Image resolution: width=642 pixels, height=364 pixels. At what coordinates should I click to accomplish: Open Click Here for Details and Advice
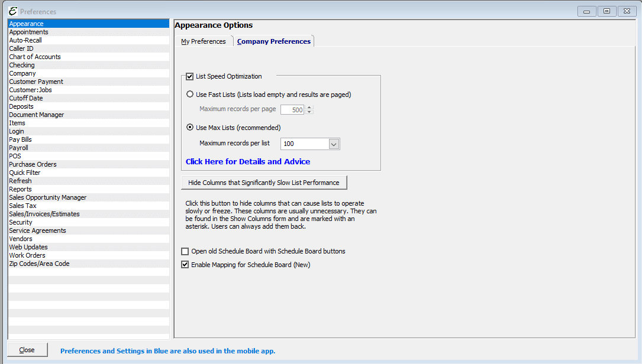click(x=248, y=161)
